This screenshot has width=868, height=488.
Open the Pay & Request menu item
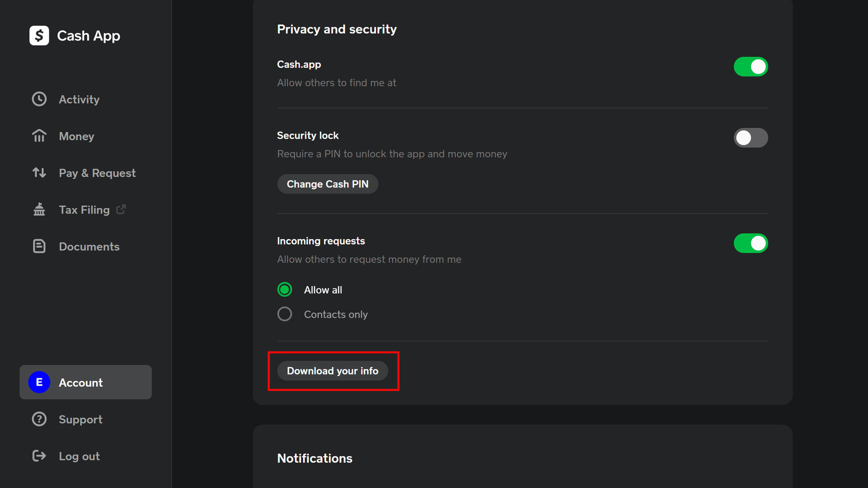tap(97, 173)
